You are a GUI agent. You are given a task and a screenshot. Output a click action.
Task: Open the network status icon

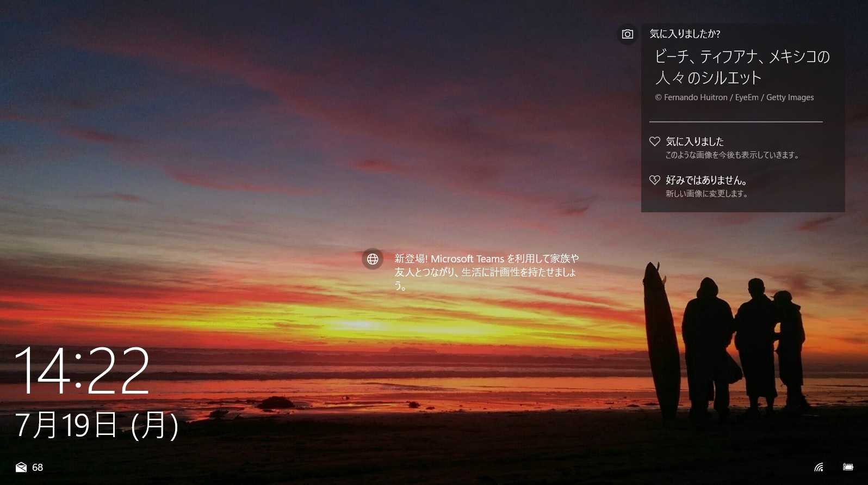pyautogui.click(x=819, y=467)
